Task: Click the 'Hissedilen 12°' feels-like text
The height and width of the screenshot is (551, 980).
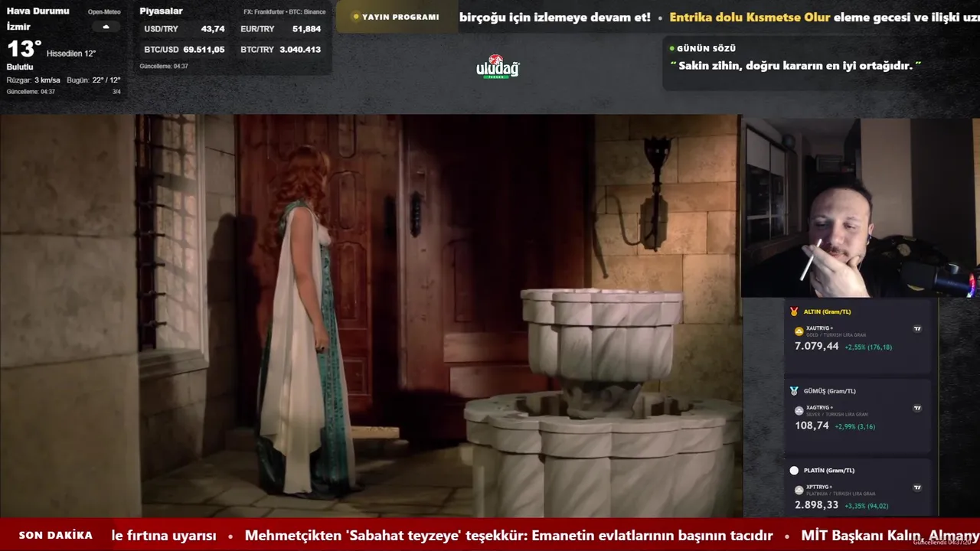Action: point(71,54)
